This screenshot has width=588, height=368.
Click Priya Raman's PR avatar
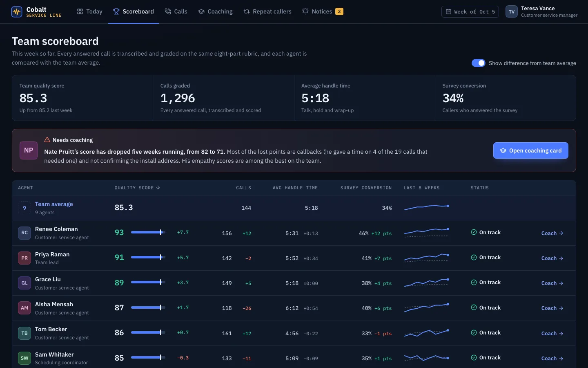coord(24,258)
